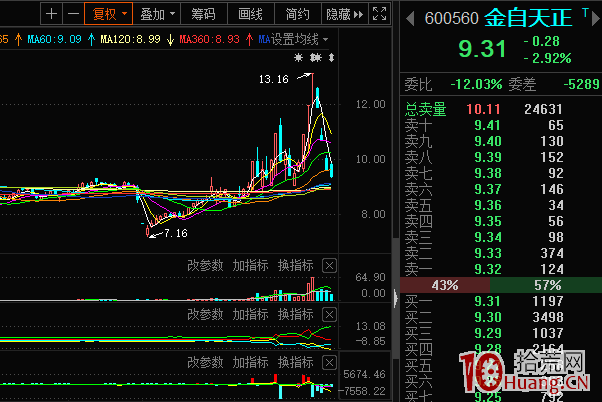Select the 卖七 price 9.38
The height and width of the screenshot is (402, 602).
coord(488,173)
